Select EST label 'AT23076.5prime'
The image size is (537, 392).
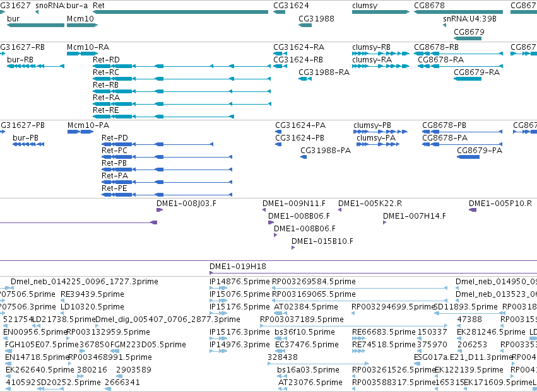click(310, 382)
